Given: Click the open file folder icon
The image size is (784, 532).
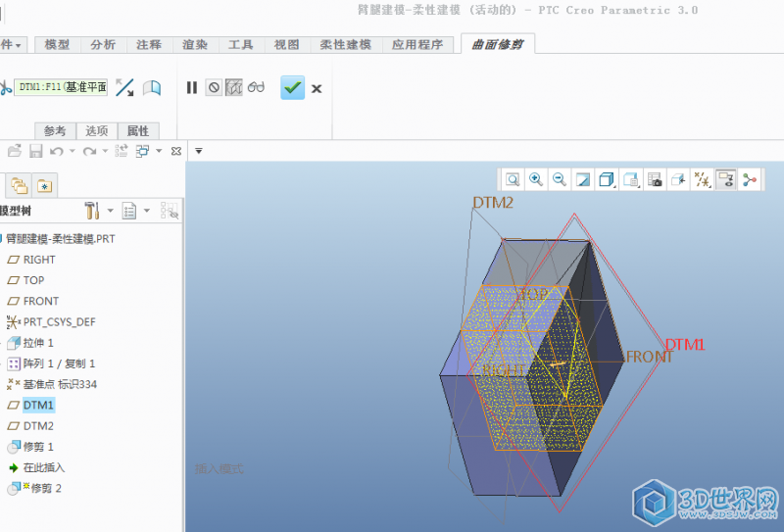Looking at the screenshot, I should [x=15, y=151].
